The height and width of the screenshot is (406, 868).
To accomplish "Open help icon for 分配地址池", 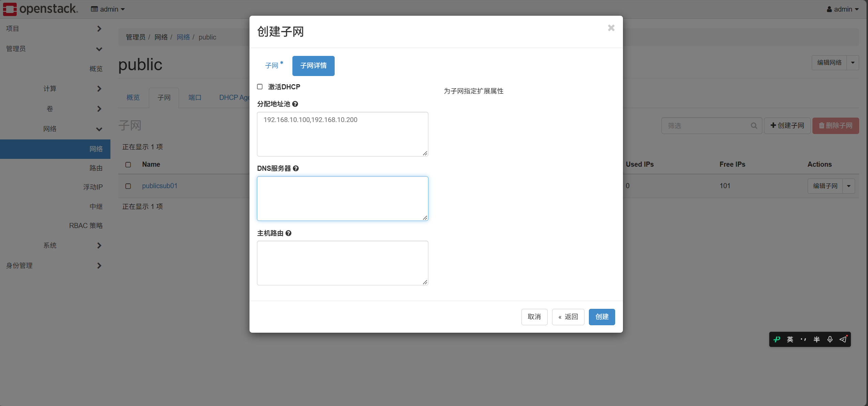I will pyautogui.click(x=295, y=104).
